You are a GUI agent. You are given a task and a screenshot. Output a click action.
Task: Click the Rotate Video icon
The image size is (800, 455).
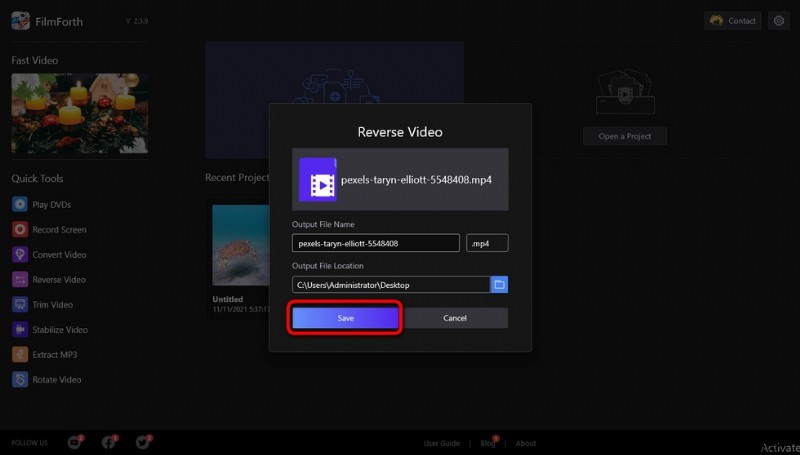[20, 380]
